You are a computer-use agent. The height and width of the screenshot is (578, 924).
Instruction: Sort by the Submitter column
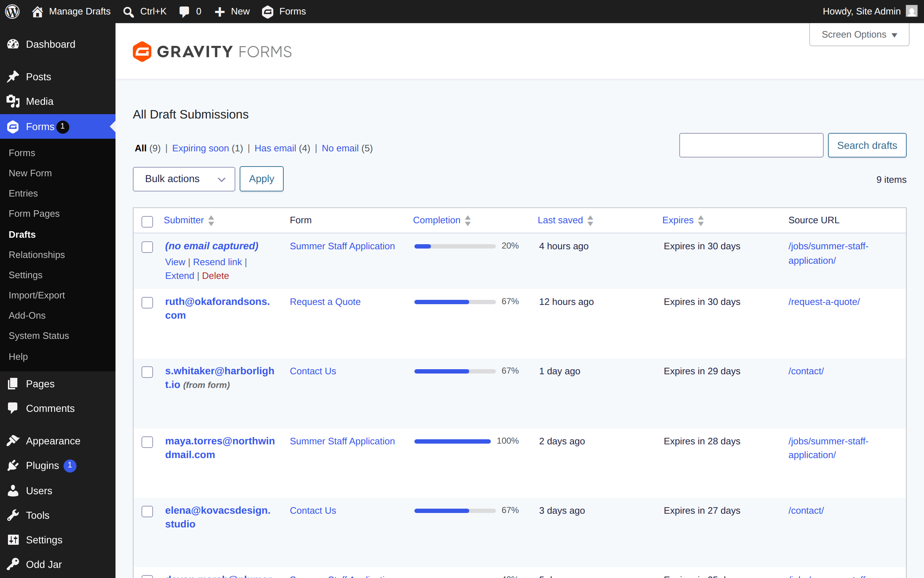pyautogui.click(x=189, y=220)
